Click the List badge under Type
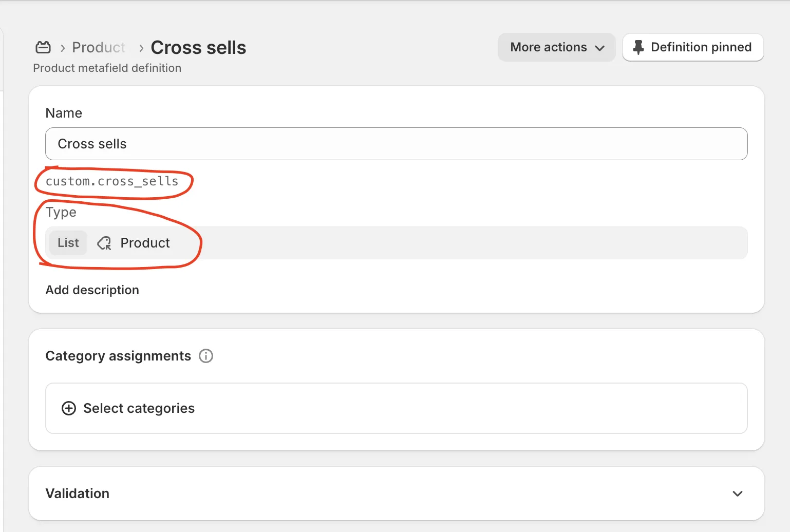The height and width of the screenshot is (532, 790). (x=68, y=243)
